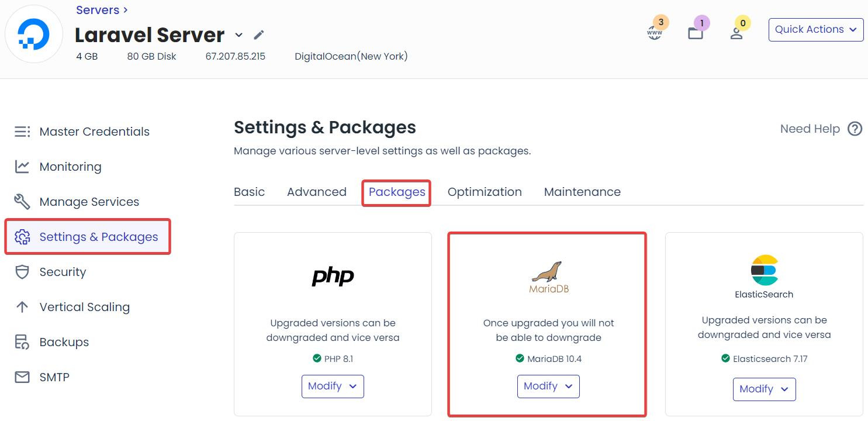868x421 pixels.
Task: Open the Quick Actions dropdown
Action: [x=816, y=29]
